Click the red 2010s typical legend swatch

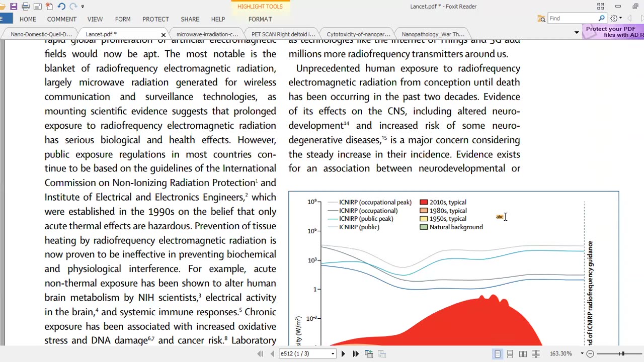click(424, 202)
